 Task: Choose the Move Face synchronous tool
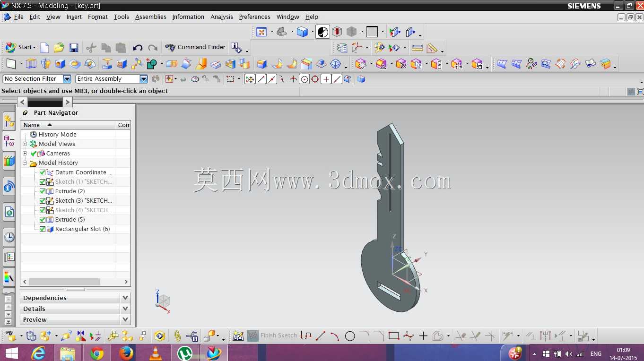pos(360,64)
